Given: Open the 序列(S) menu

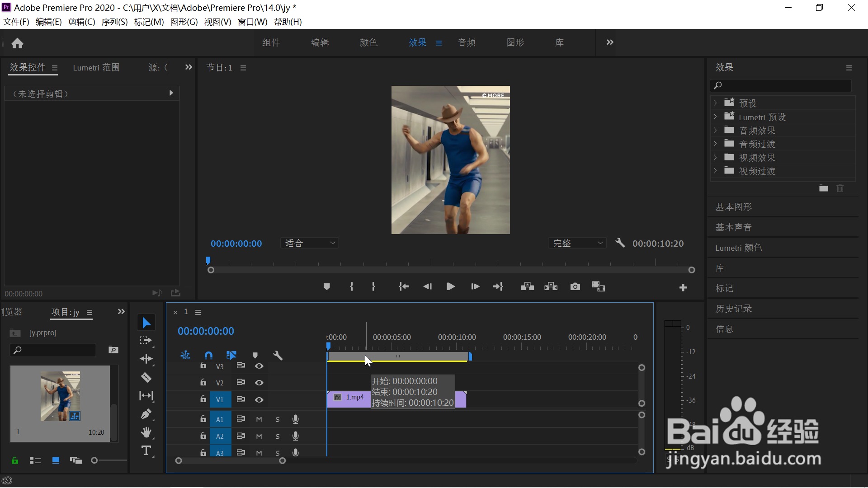Looking at the screenshot, I should point(114,22).
